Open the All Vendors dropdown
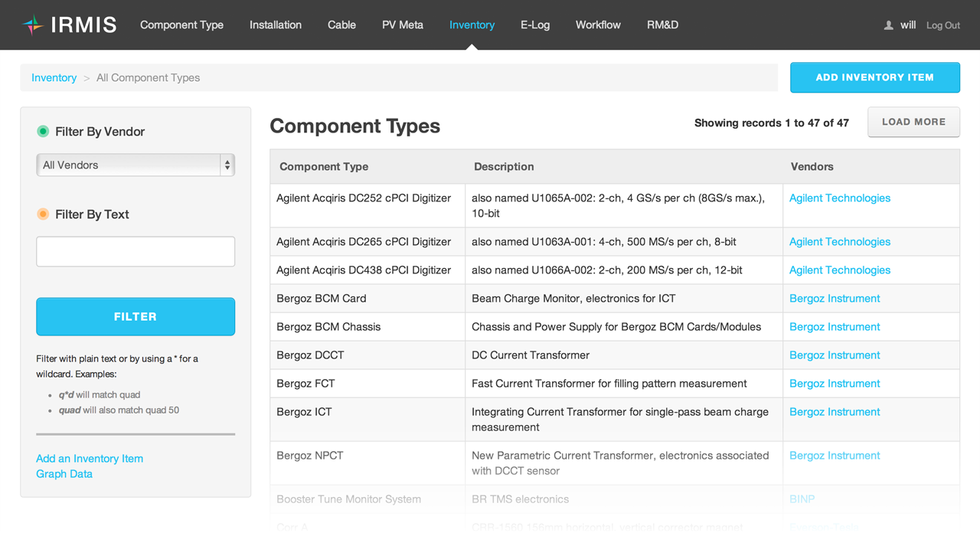 click(136, 165)
